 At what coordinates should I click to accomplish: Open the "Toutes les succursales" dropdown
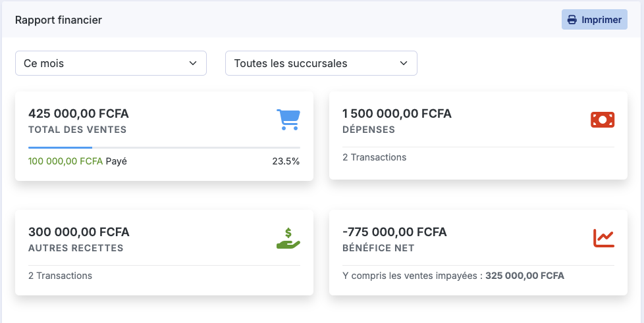point(321,63)
